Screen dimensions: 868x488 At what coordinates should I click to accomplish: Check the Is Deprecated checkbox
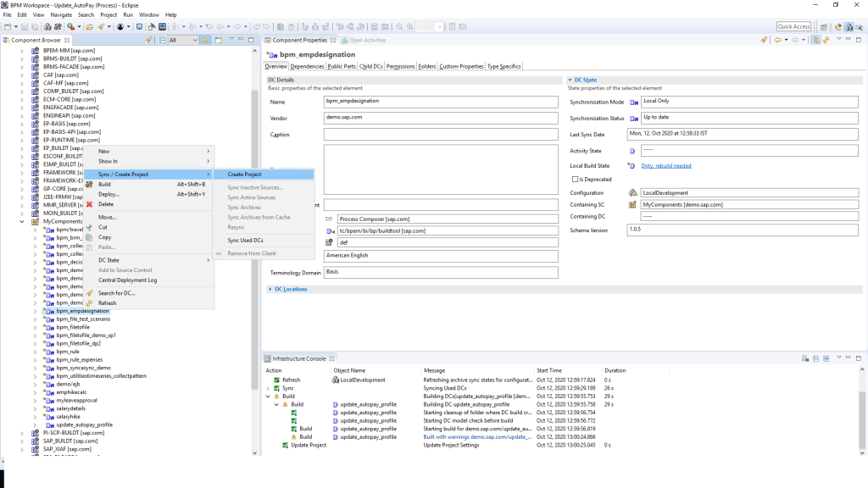(576, 180)
